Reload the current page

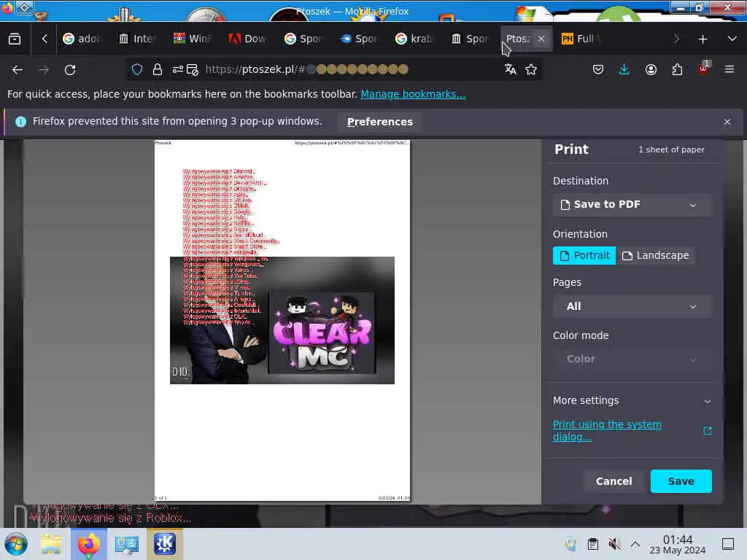[x=70, y=69]
